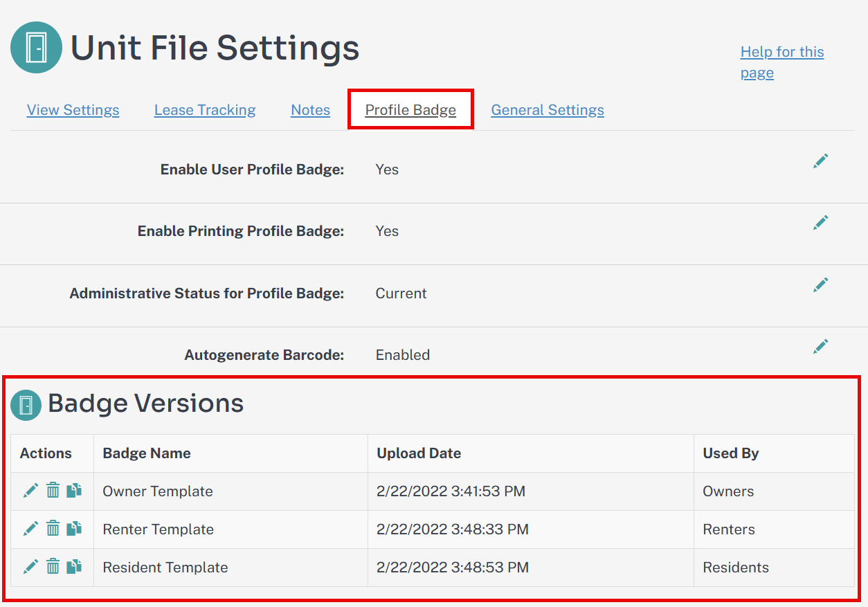Edit the Administrative Status for Profile Badge

click(x=820, y=284)
